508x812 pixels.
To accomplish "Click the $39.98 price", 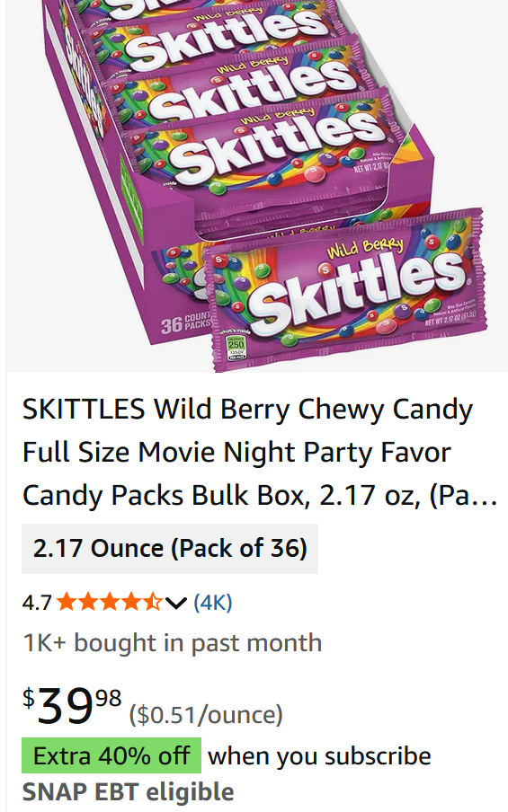I will pos(72,704).
